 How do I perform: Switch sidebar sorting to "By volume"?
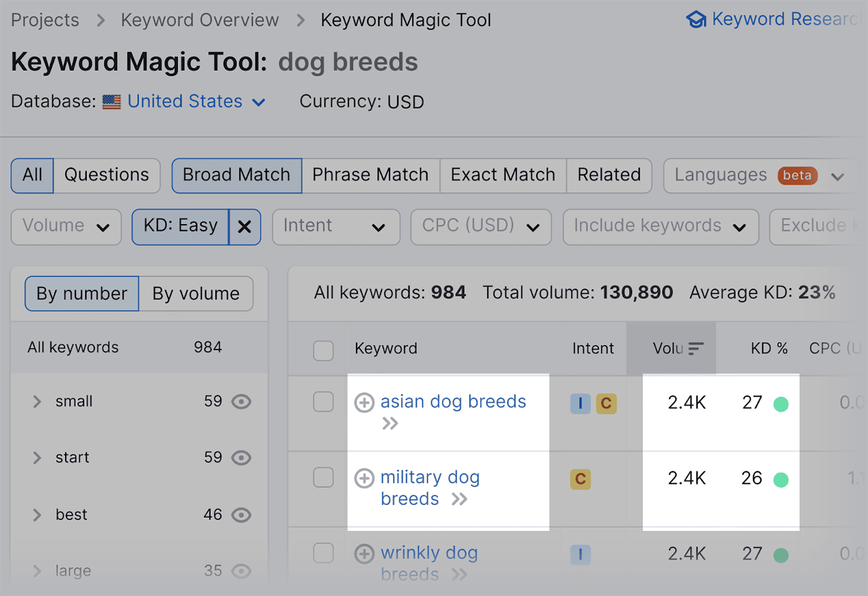point(195,294)
